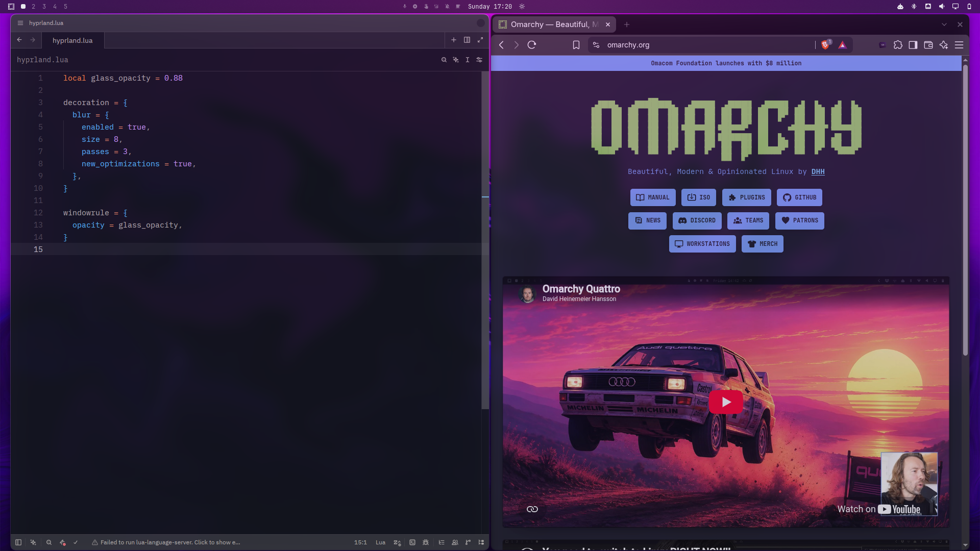Show lua-language-server failure message
Screen dimensions: 980x551
coord(166,542)
